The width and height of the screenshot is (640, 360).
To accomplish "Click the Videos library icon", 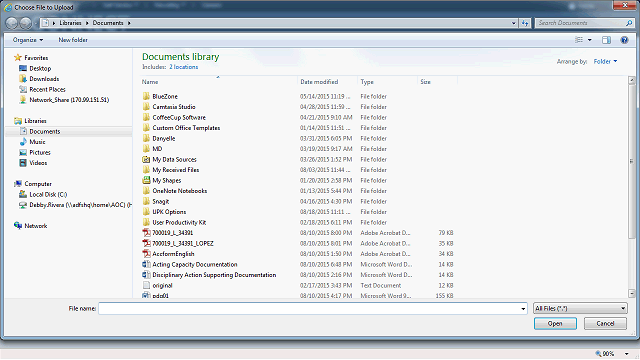I will coord(23,163).
